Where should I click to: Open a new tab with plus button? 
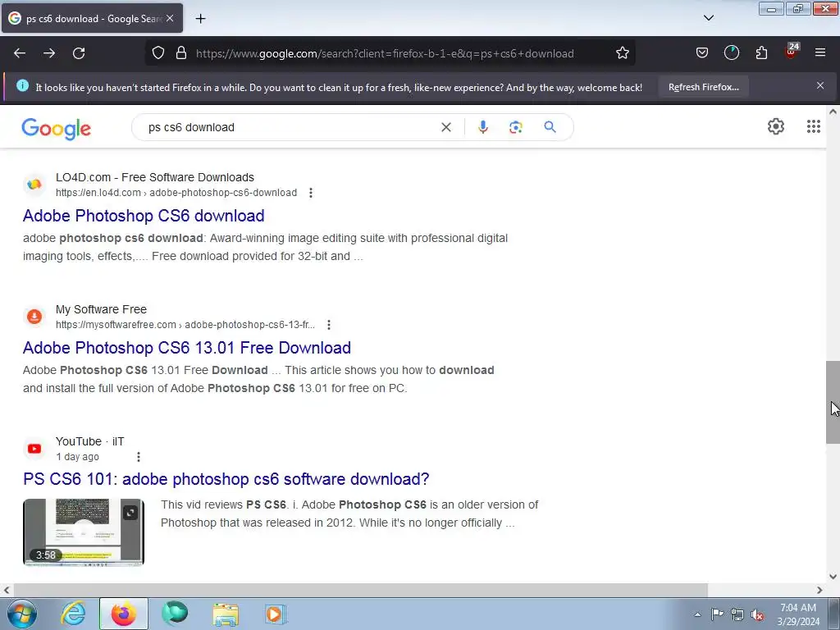[x=200, y=19]
